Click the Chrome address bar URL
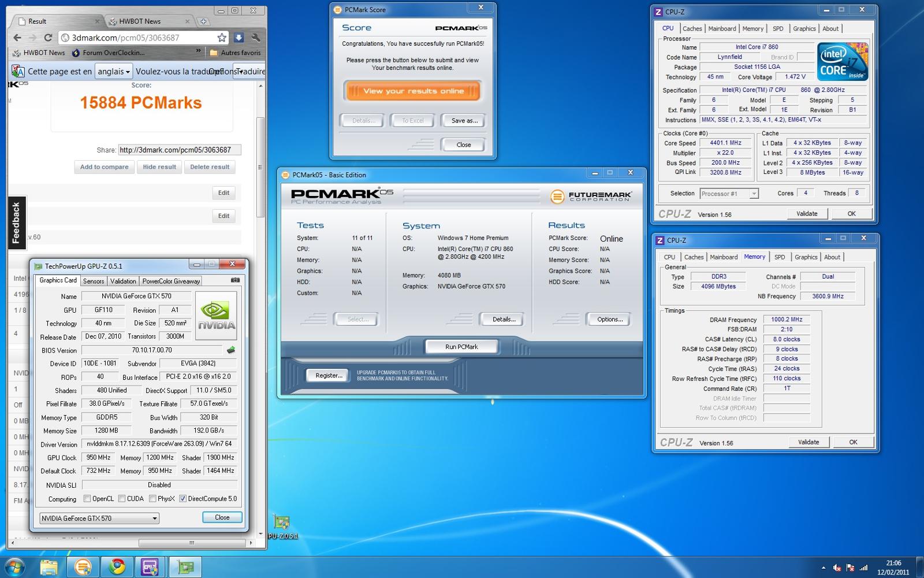The width and height of the screenshot is (924, 578). pos(125,38)
